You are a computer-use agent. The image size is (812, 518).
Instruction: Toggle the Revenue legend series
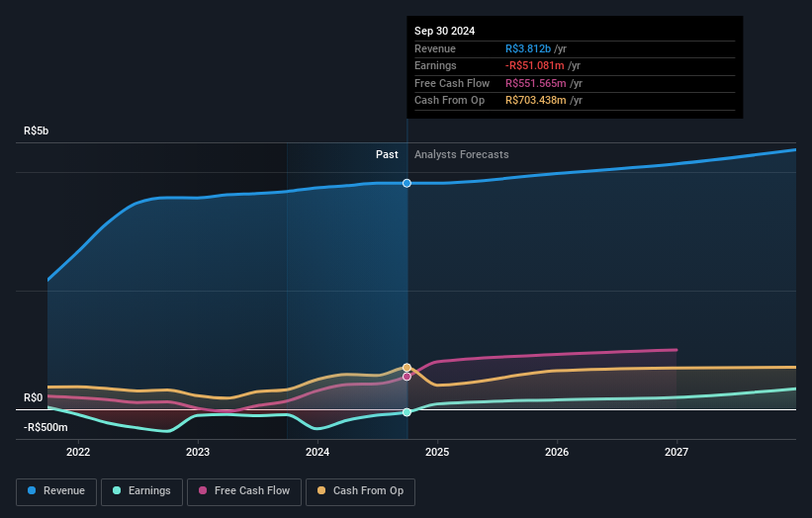pyautogui.click(x=56, y=491)
